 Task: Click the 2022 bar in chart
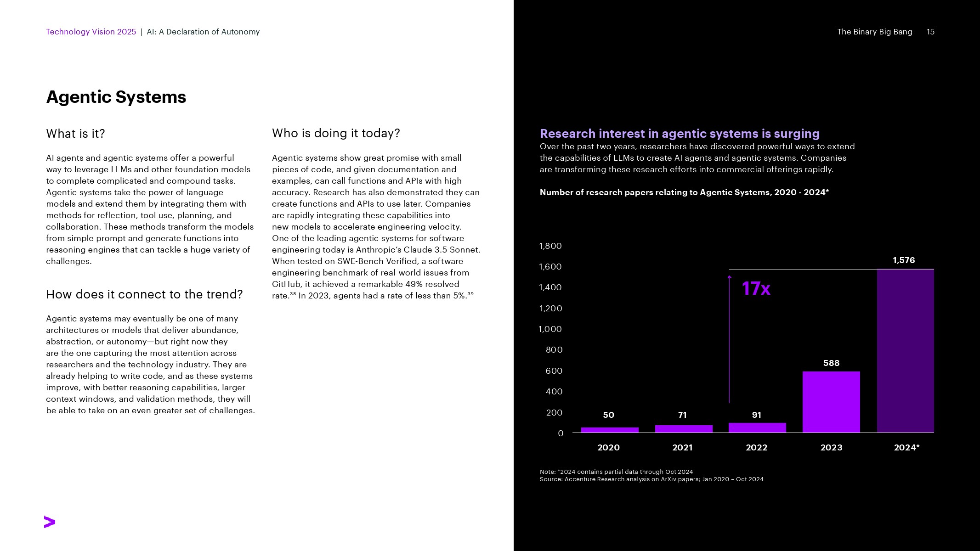click(x=757, y=427)
